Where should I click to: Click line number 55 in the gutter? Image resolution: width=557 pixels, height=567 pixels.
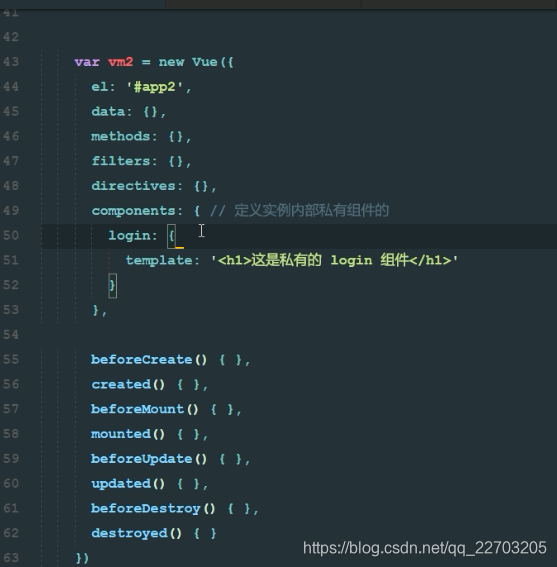11,359
